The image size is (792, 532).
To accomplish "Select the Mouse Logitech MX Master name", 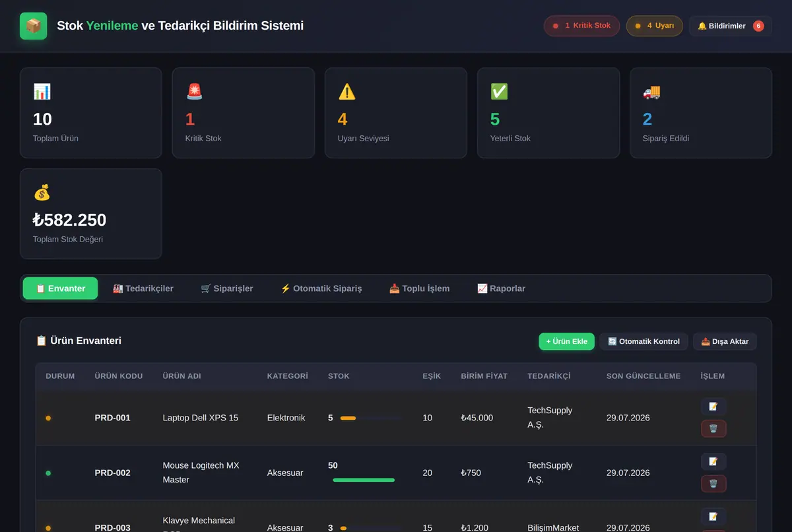I will click(x=201, y=473).
